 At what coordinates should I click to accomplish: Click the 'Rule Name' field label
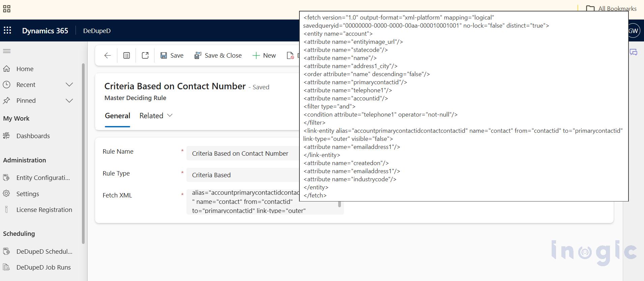tap(118, 152)
